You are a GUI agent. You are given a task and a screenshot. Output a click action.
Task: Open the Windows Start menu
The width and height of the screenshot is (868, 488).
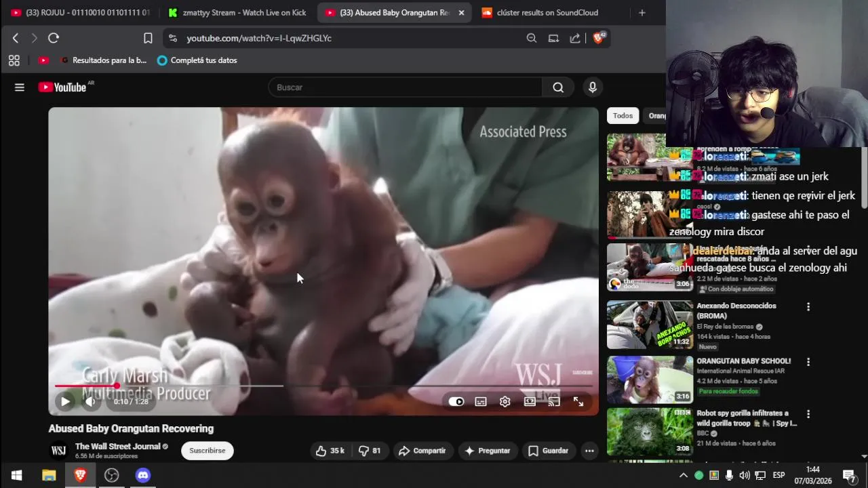[16, 475]
